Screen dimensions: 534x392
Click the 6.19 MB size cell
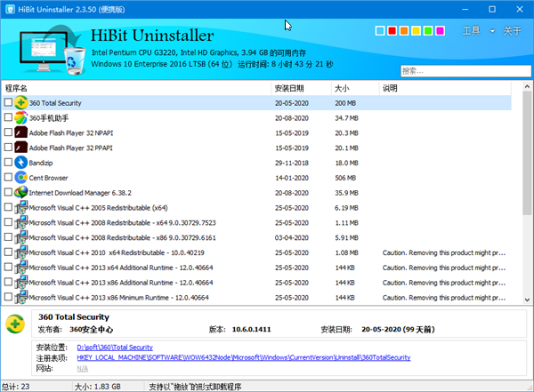346,208
